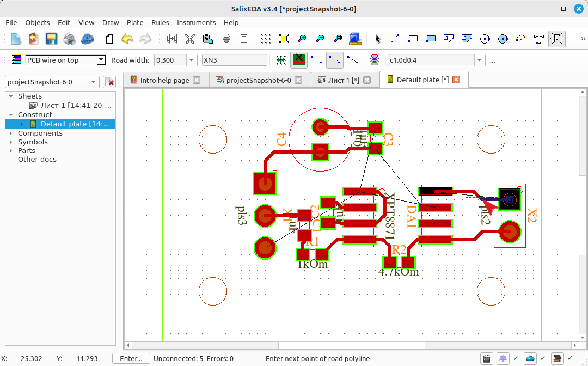Open the Plate menu
This screenshot has width=588, height=366.
135,22
